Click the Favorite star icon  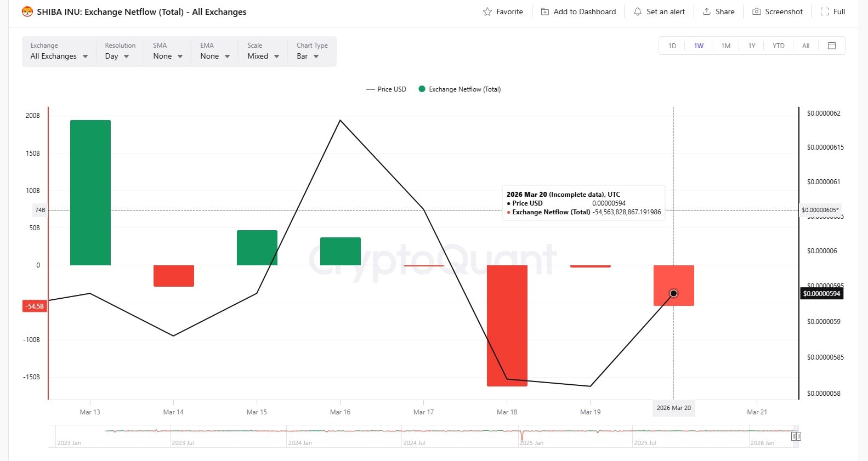coord(487,12)
